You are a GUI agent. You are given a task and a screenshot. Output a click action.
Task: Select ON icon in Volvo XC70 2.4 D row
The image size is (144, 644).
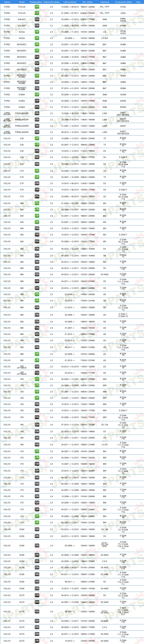click(x=37, y=627)
